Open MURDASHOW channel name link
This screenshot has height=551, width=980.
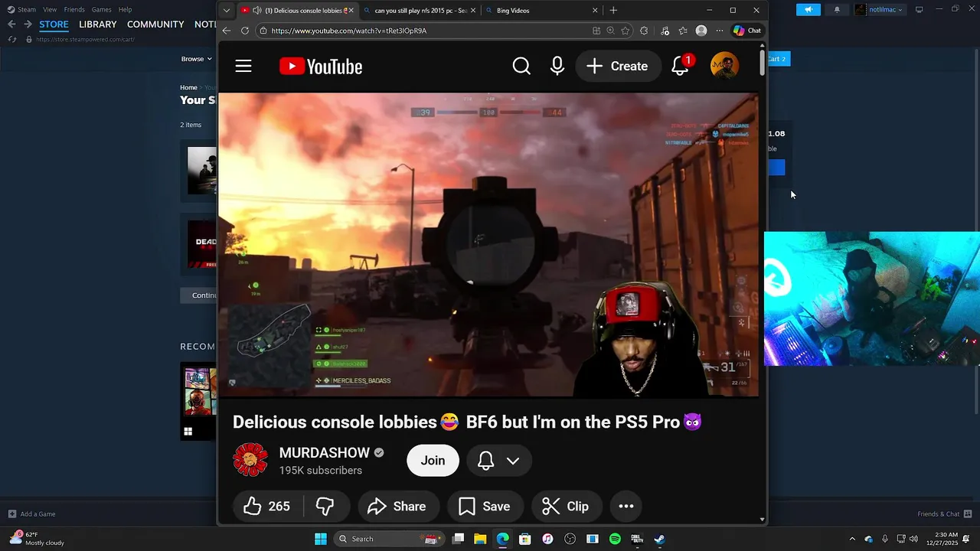(324, 453)
